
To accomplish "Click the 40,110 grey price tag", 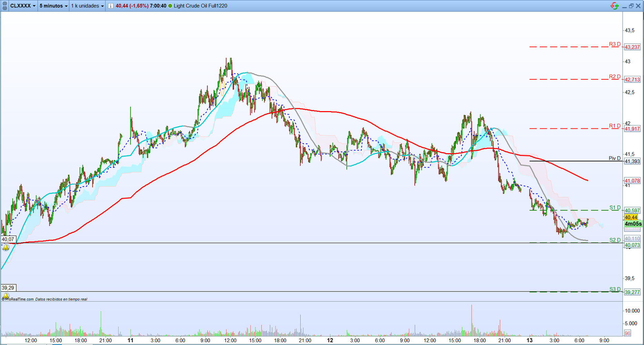I will coord(632,238).
